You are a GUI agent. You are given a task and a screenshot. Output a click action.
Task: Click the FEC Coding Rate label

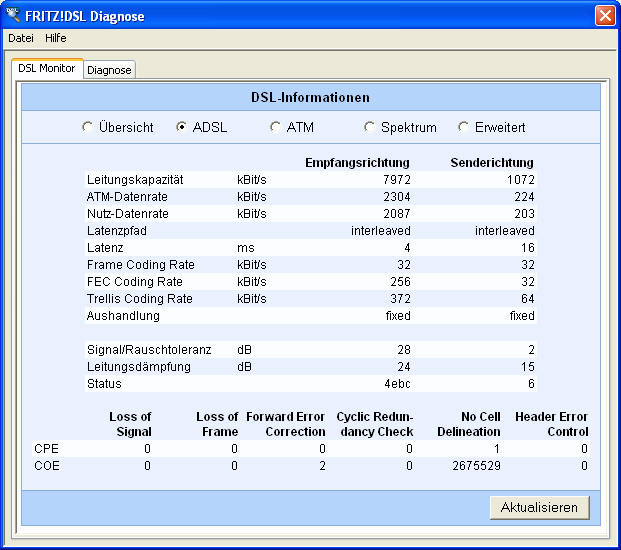point(135,282)
